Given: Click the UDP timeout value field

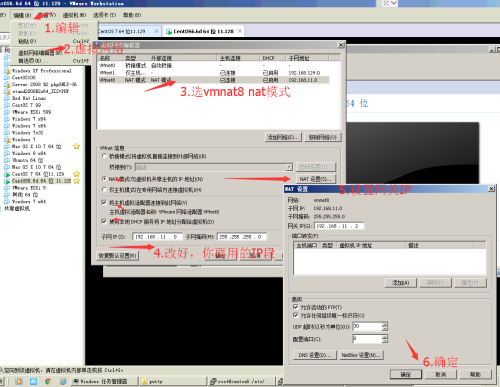Looking at the screenshot, I should click(x=367, y=326).
